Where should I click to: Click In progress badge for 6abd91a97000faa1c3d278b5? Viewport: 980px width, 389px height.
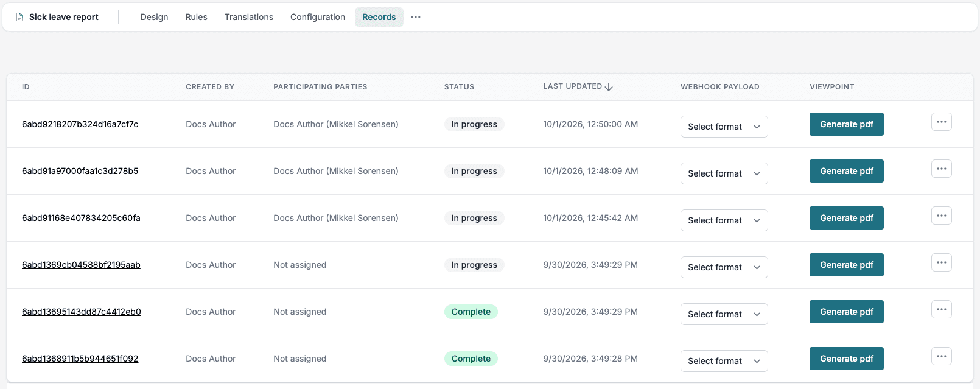coord(474,171)
